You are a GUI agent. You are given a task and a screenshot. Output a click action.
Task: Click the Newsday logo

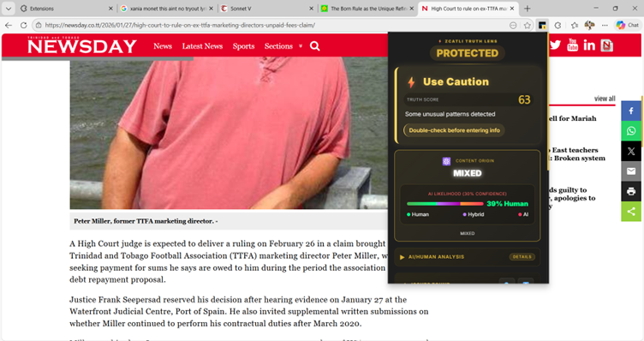pos(81,45)
